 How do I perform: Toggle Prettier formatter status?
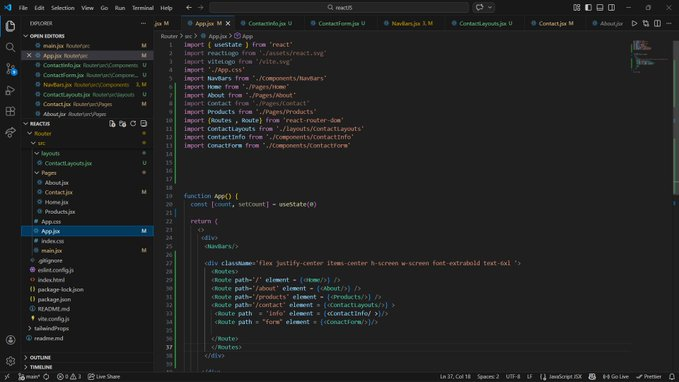pyautogui.click(x=649, y=377)
